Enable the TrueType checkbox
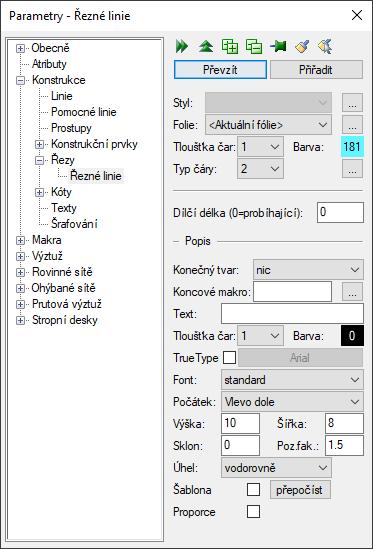This screenshot has height=549, width=373. (x=229, y=358)
